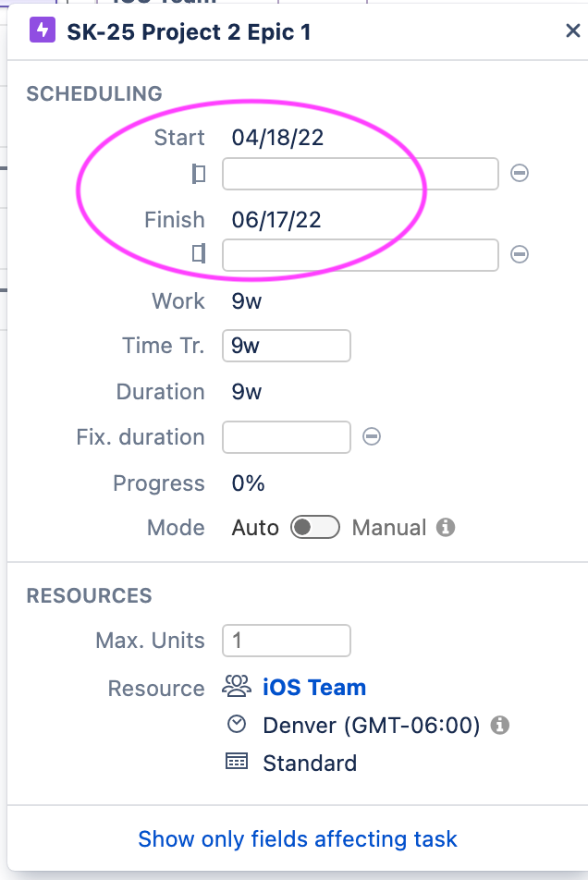Click the Start constraint input field

tap(360, 173)
